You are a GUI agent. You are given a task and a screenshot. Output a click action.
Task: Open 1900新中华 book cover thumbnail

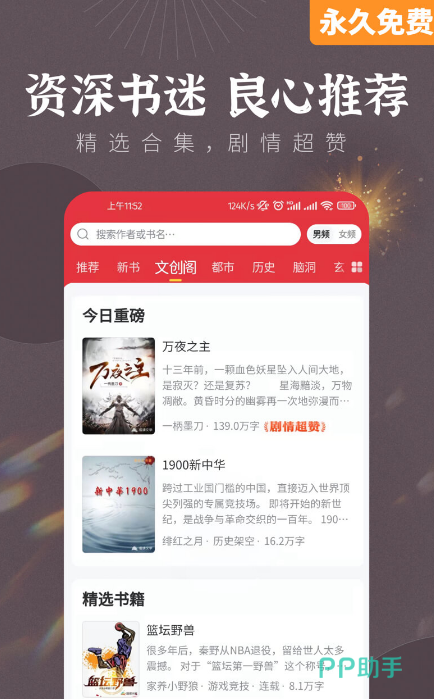[x=119, y=504]
